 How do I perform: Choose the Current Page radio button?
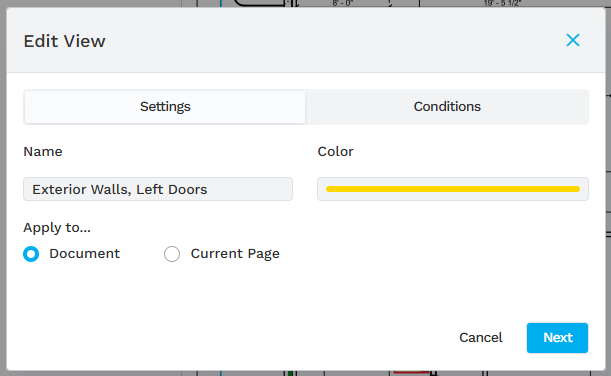click(172, 254)
